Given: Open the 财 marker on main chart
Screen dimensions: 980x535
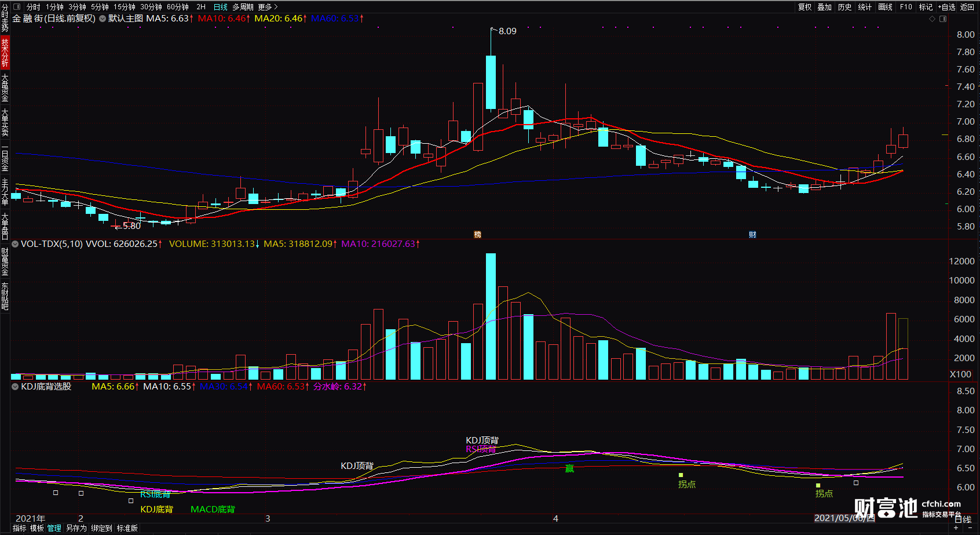Looking at the screenshot, I should (752, 235).
